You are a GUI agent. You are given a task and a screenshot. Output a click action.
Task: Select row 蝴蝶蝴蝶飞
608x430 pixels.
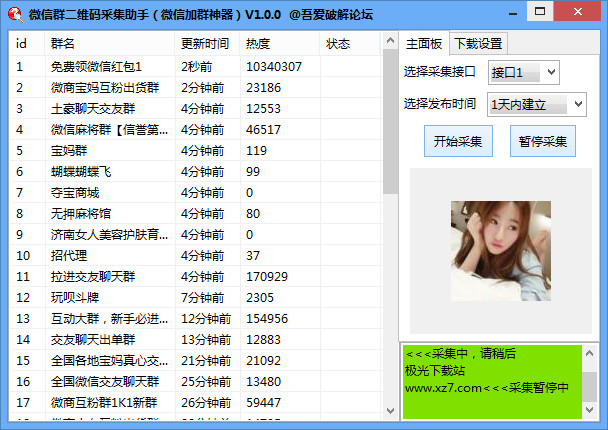[x=195, y=171]
